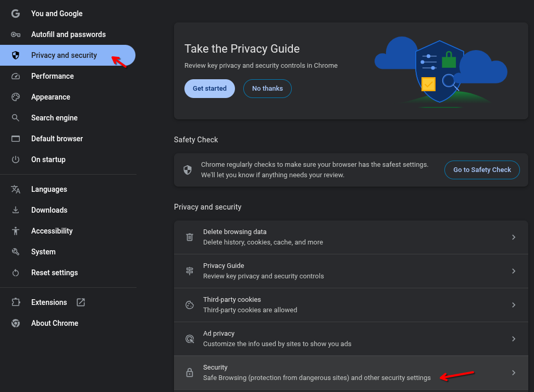Click the cookie icon for Third-party cookies

(x=190, y=305)
